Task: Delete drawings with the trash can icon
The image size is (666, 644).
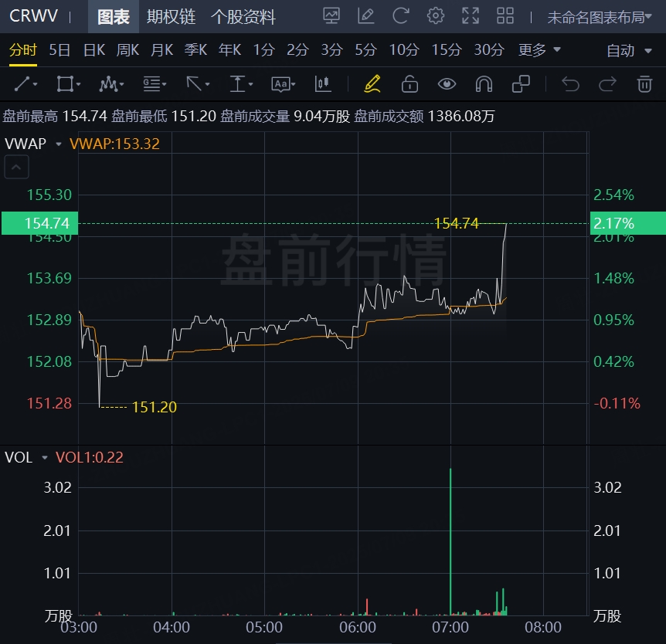Action: (x=644, y=83)
